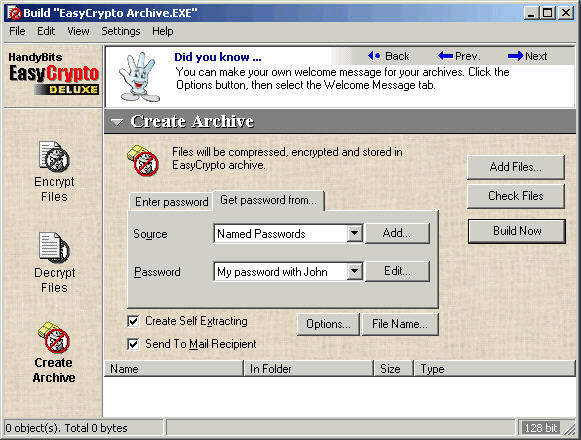The image size is (581, 440).
Task: Click the Check Files button
Action: [x=515, y=196]
